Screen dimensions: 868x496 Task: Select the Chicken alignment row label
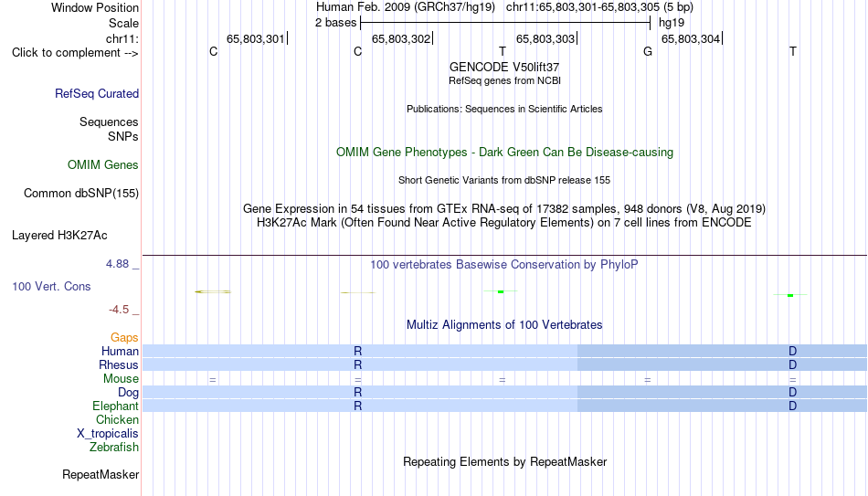click(117, 419)
